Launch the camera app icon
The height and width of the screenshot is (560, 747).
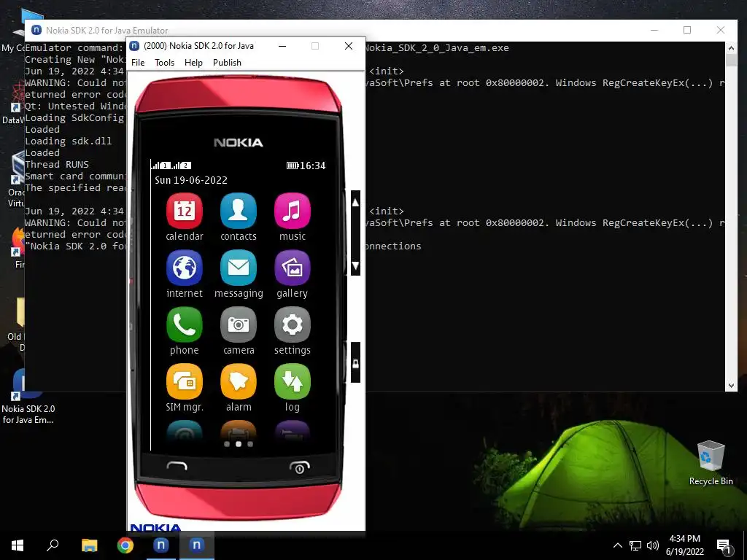(239, 324)
